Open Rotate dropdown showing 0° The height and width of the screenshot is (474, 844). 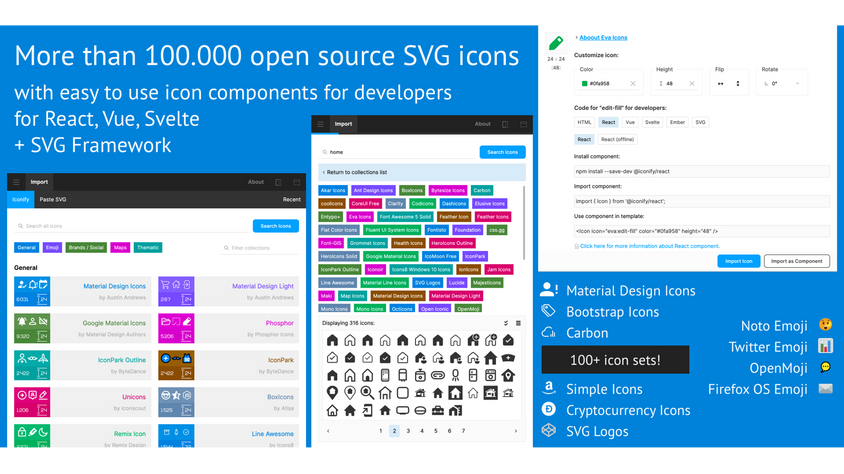782,83
